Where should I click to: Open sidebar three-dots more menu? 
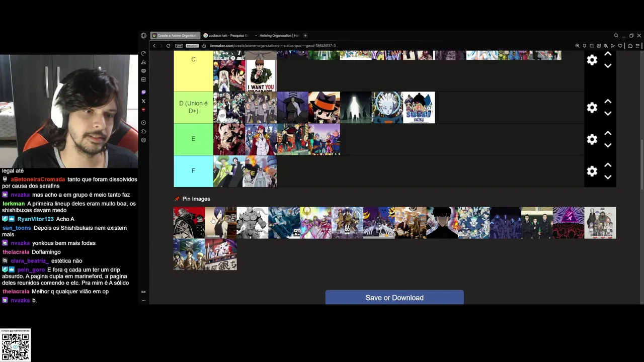(143, 301)
